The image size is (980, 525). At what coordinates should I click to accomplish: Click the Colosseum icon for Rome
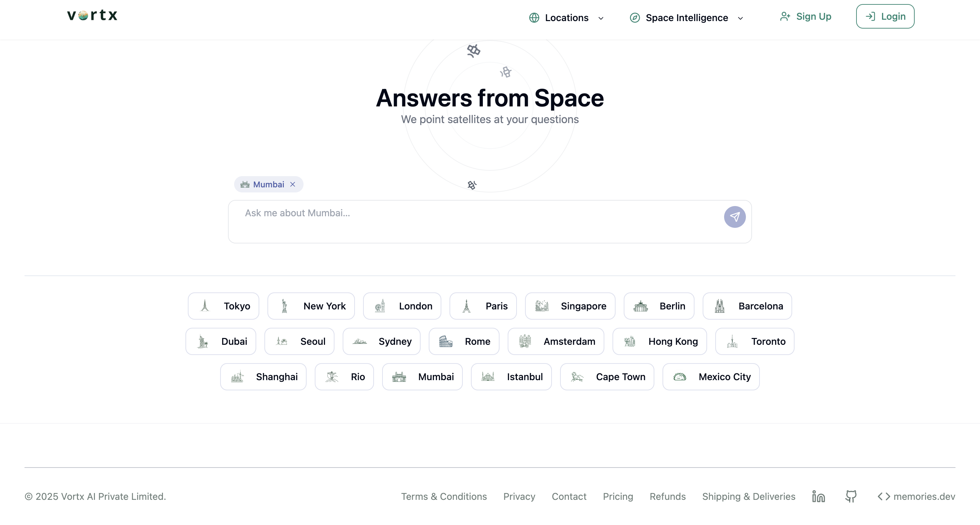click(445, 341)
